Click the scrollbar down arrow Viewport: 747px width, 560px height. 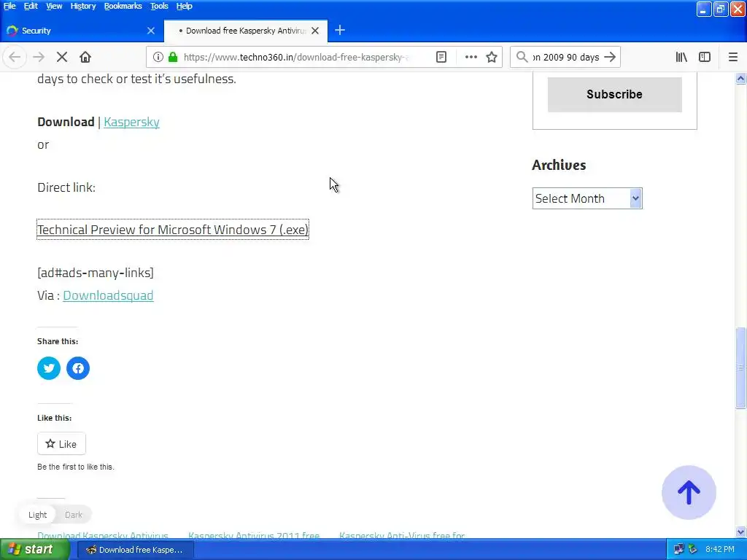[x=740, y=532]
